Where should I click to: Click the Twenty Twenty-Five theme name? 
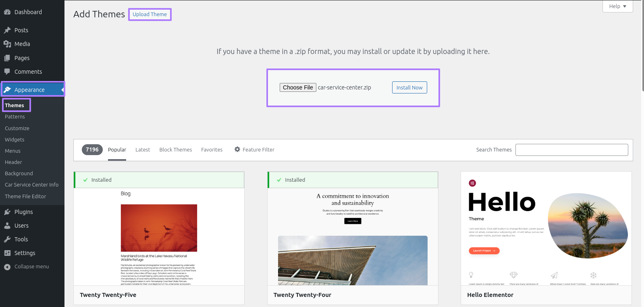pyautogui.click(x=108, y=295)
